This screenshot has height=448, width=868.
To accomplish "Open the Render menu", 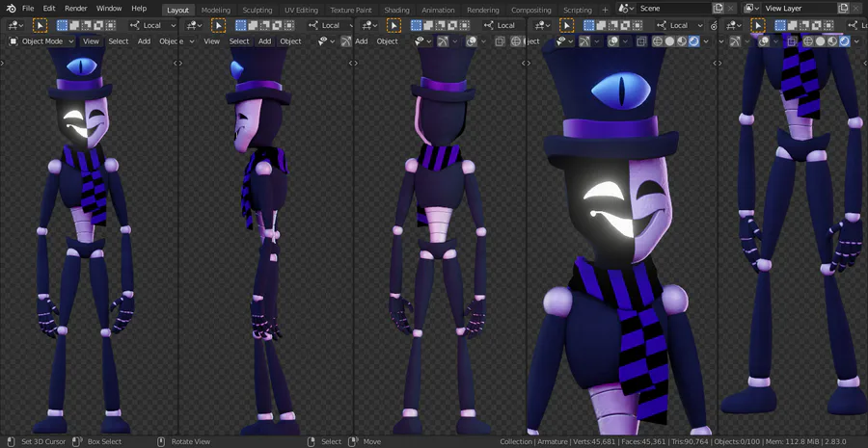I will (x=76, y=9).
